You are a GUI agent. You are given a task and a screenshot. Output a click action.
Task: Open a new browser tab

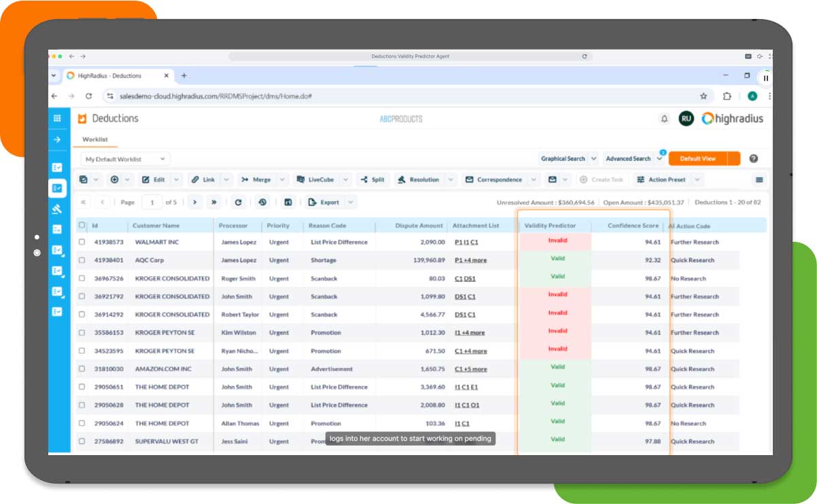184,76
